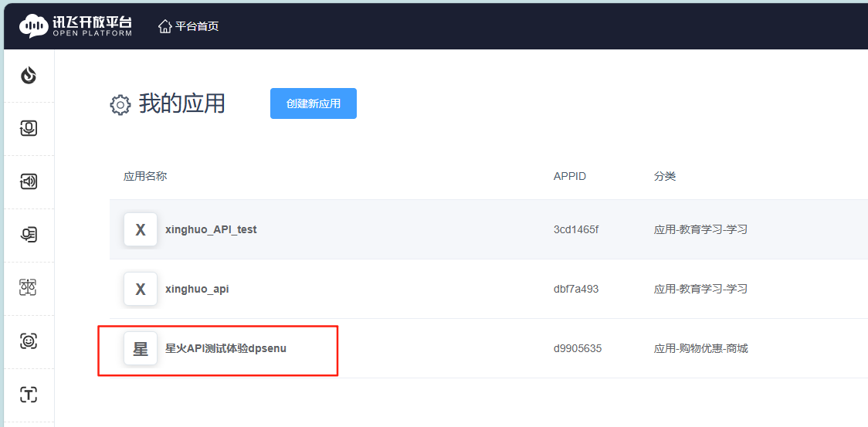This screenshot has height=427, width=868.
Task: Click the 应用名称 column header
Action: coord(145,176)
